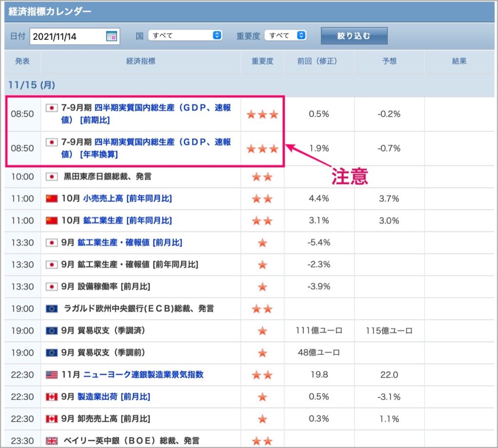Open the 鉱工業生産・確報値 [前月比] link

[130, 242]
